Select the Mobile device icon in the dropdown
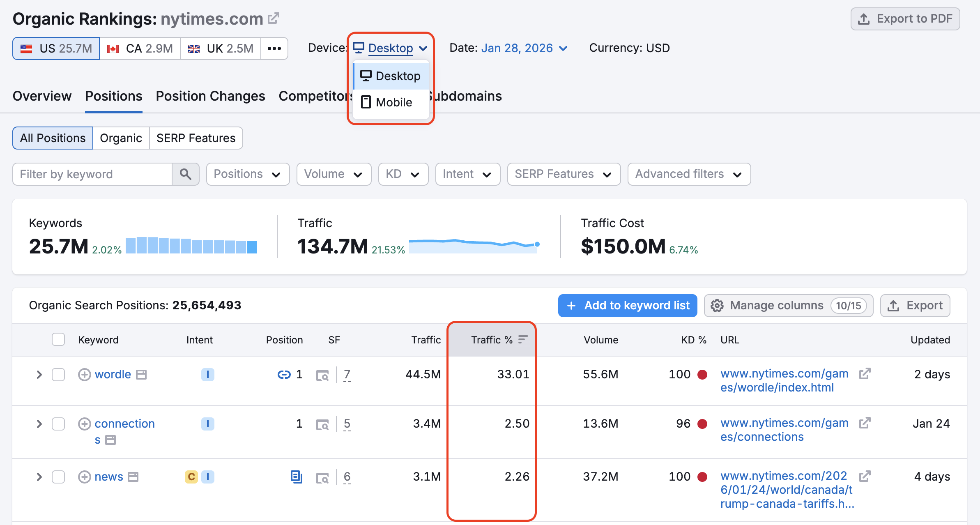This screenshot has height=525, width=980. click(365, 102)
